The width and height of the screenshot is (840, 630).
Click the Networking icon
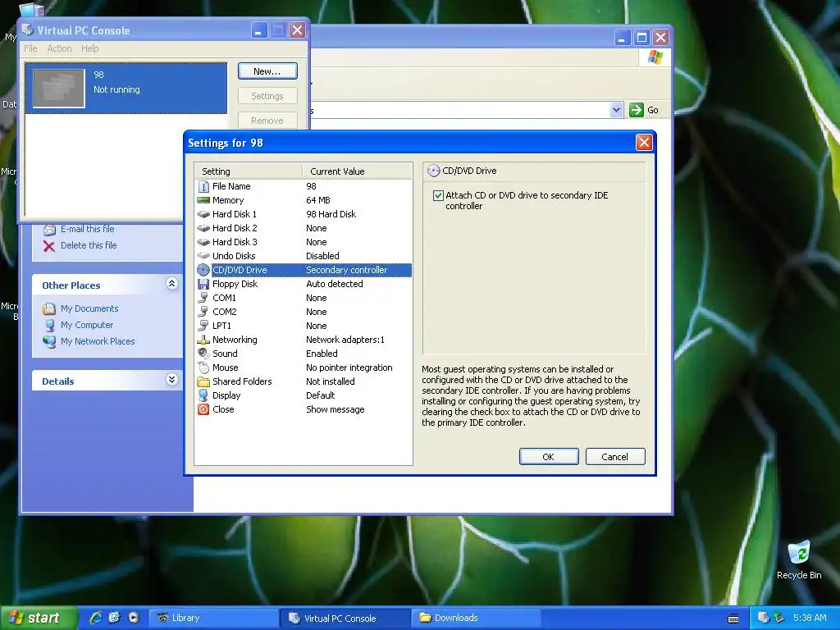click(x=203, y=340)
